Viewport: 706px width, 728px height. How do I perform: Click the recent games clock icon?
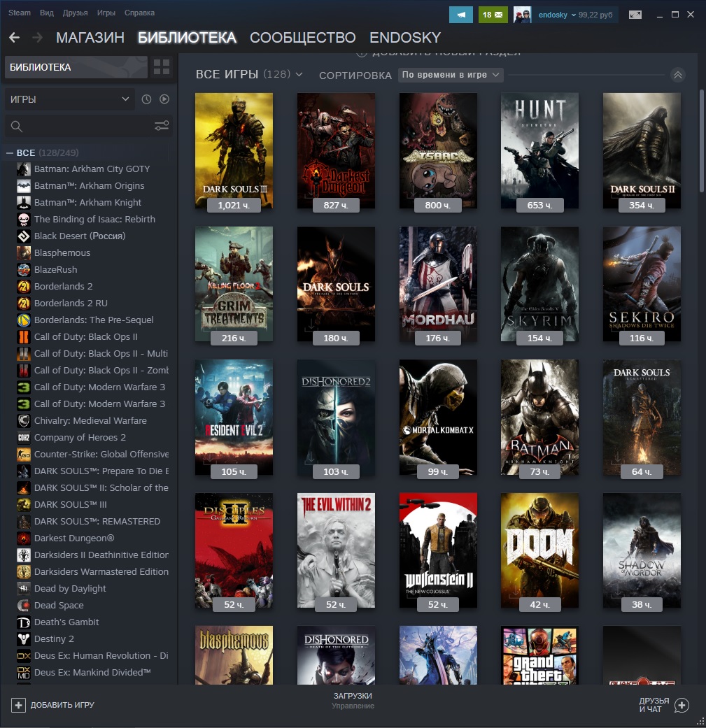pyautogui.click(x=146, y=99)
